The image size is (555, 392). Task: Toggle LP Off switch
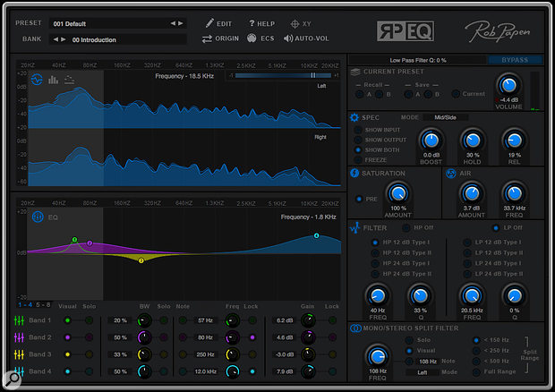(496, 228)
